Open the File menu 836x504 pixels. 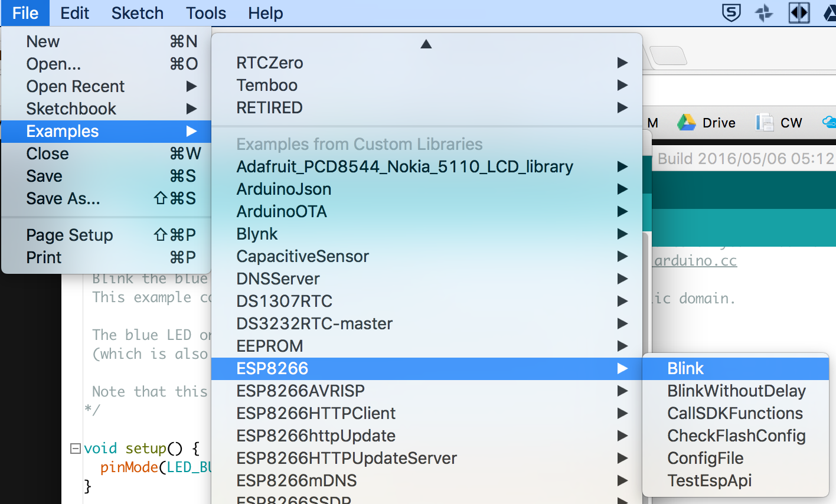point(25,13)
